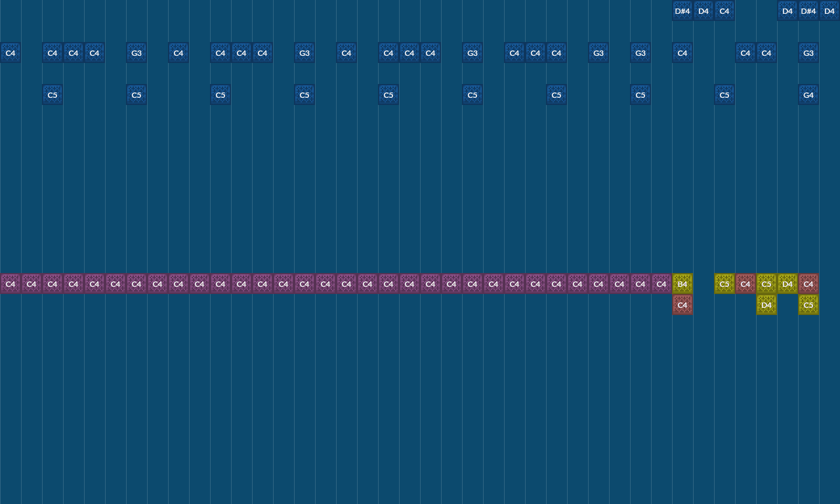Select the last purple C4 before B4

click(x=661, y=283)
